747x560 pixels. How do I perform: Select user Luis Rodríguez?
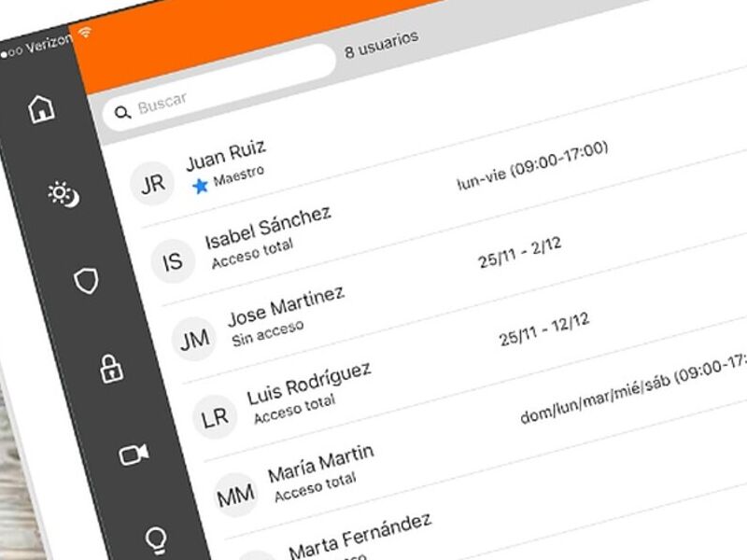[x=309, y=383]
